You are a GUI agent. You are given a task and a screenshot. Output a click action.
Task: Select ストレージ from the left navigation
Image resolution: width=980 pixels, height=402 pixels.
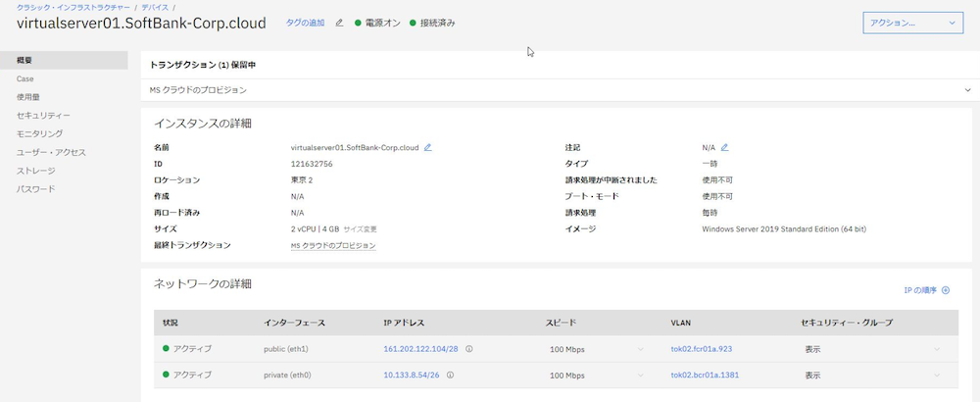(36, 171)
